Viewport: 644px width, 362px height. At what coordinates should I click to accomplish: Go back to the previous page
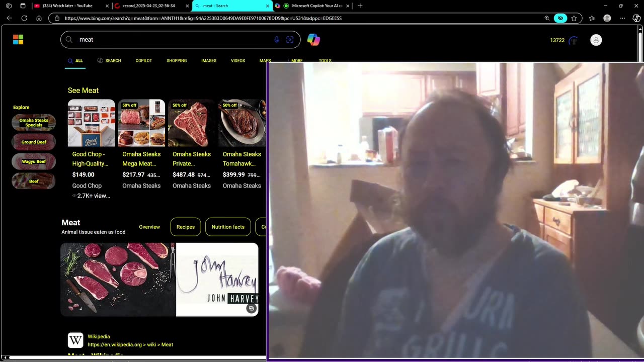pyautogui.click(x=9, y=18)
